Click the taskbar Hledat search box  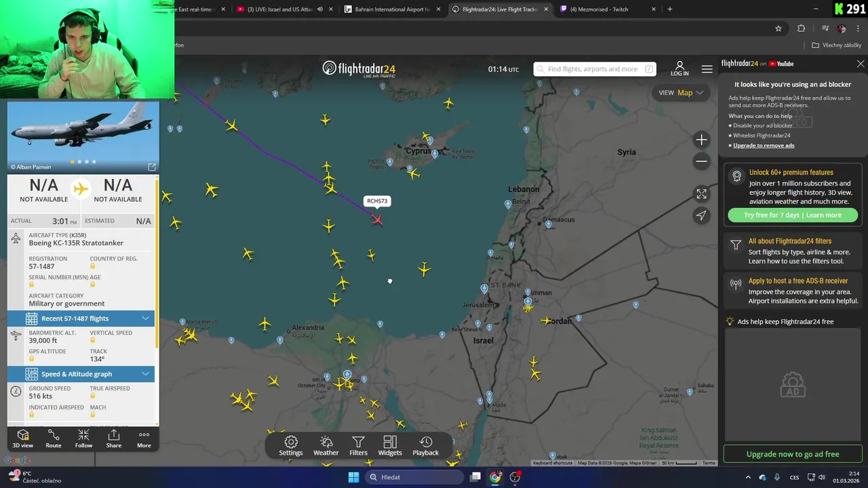(x=414, y=477)
